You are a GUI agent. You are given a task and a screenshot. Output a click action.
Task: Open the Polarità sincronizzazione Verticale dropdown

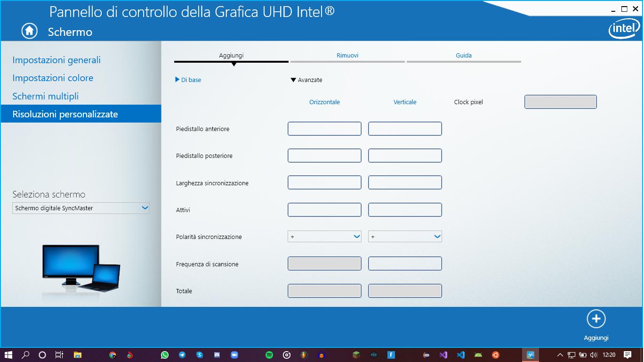click(x=405, y=236)
